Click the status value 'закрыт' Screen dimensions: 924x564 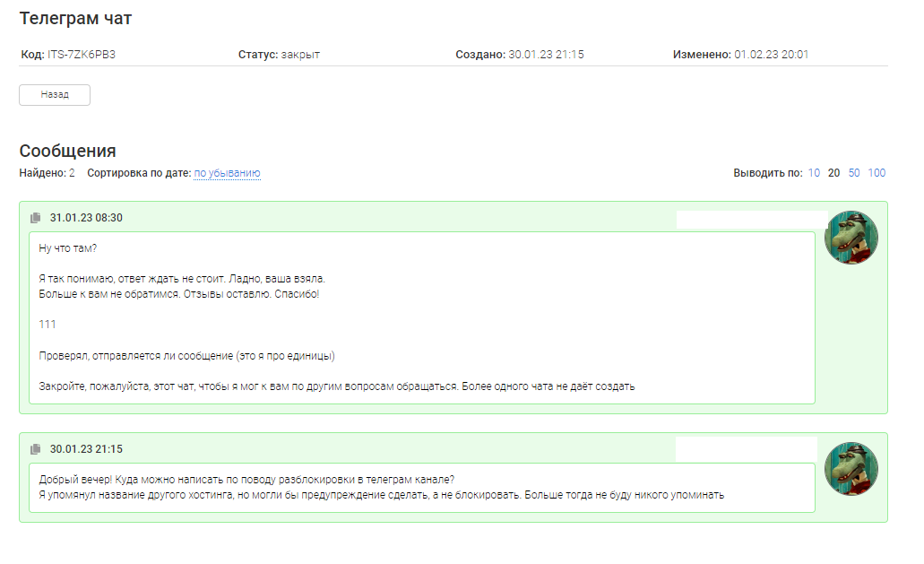pos(300,55)
